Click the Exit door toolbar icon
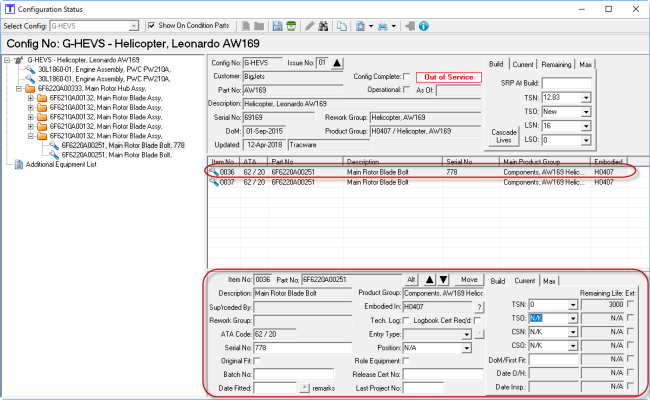The width and height of the screenshot is (650, 400). tap(410, 26)
